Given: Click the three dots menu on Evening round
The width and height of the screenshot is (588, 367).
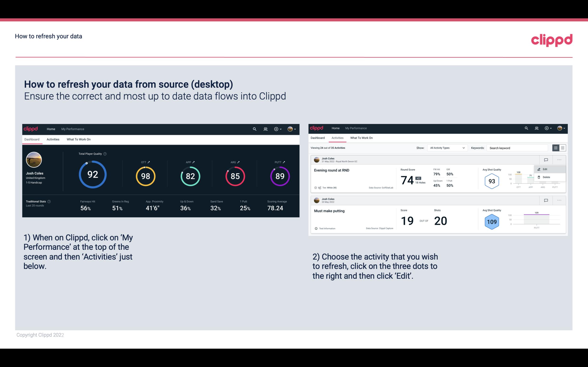Looking at the screenshot, I should (559, 159).
